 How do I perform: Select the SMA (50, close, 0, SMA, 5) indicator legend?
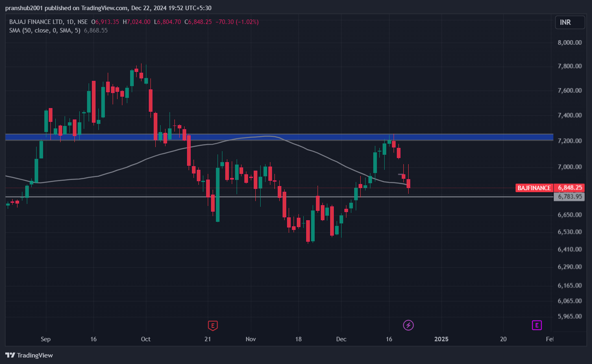coord(45,30)
